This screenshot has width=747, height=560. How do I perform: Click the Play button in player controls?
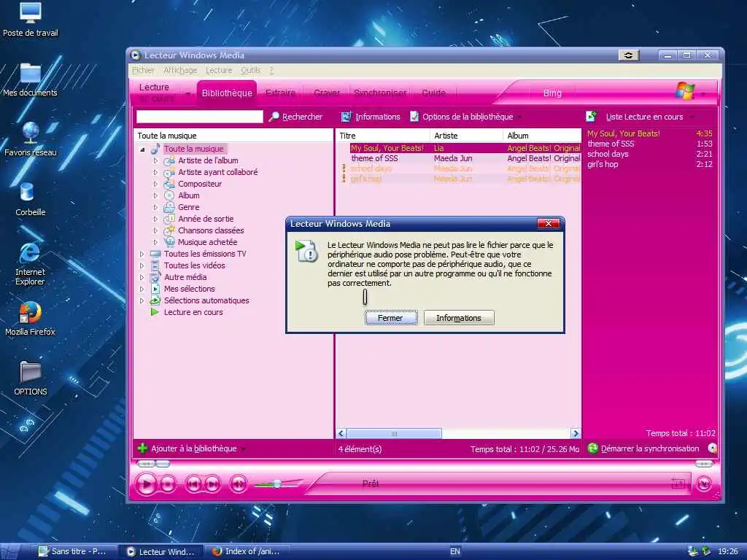coord(146,484)
